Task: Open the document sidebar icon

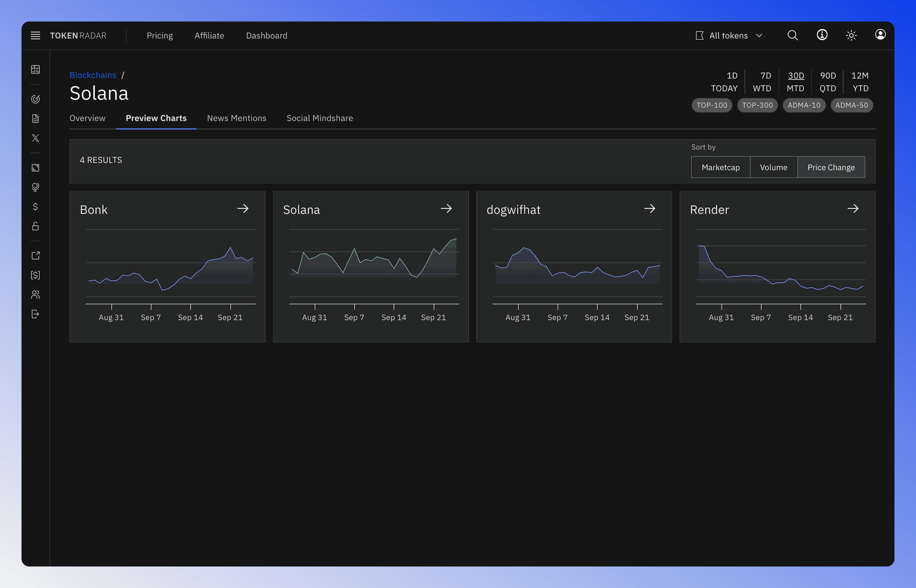Action: [35, 119]
